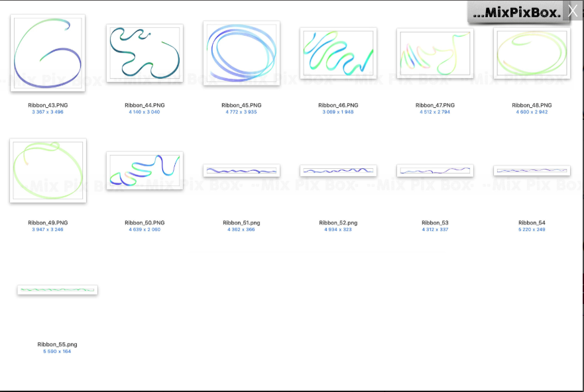The width and height of the screenshot is (584, 392).
Task: Open the Ribbon_43 spiral thumbnail
Action: 48,53
